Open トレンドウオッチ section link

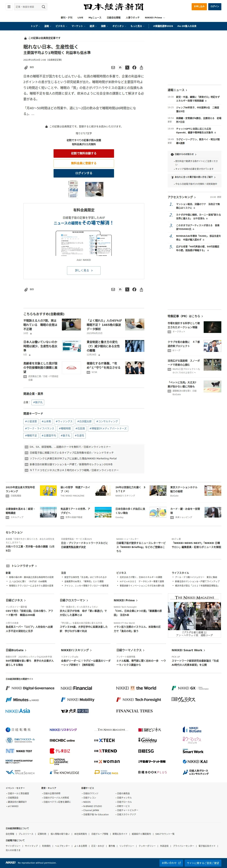[x=24, y=566]
